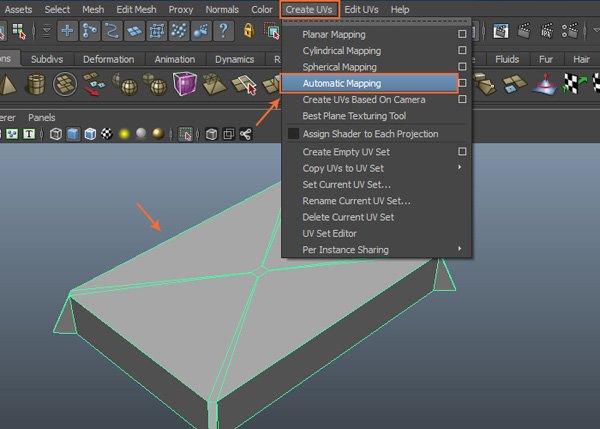Toggle X-ray cube viewport icon
Screen dimensions: 600x429
click(212, 134)
